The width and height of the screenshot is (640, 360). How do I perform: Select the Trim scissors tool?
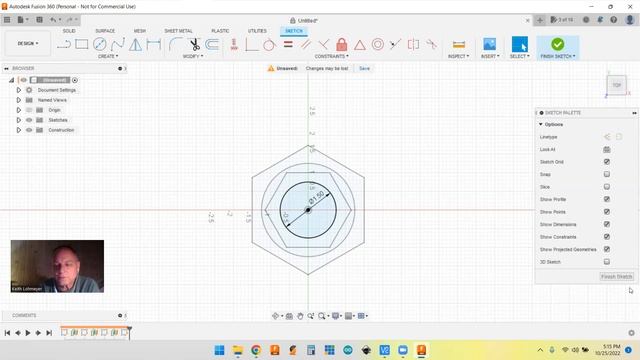[194, 44]
